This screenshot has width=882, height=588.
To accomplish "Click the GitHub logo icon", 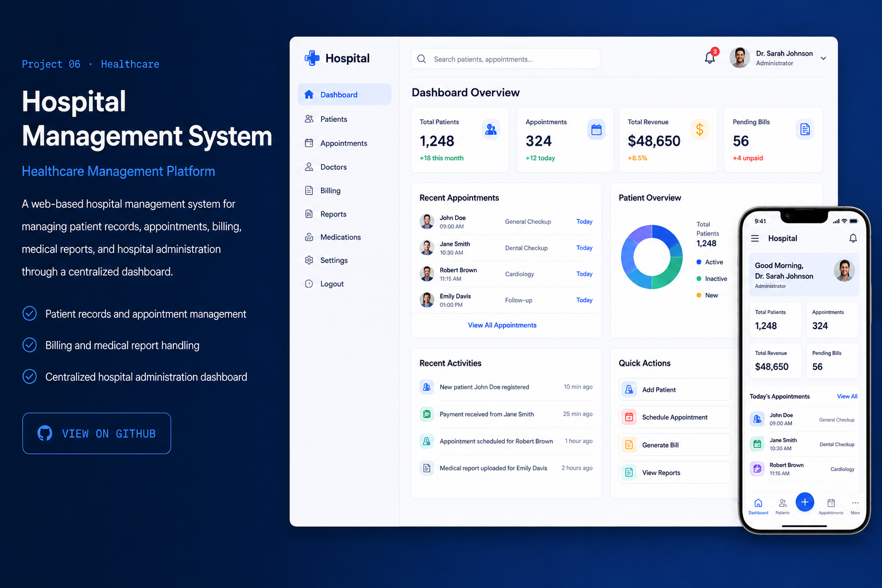I will pos(45,433).
